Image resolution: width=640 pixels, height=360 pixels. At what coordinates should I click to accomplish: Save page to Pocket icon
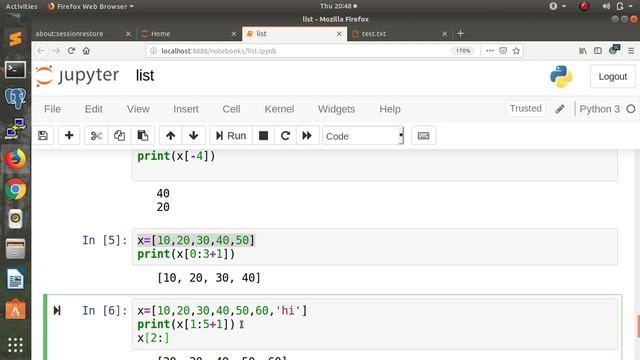pyautogui.click(x=503, y=51)
